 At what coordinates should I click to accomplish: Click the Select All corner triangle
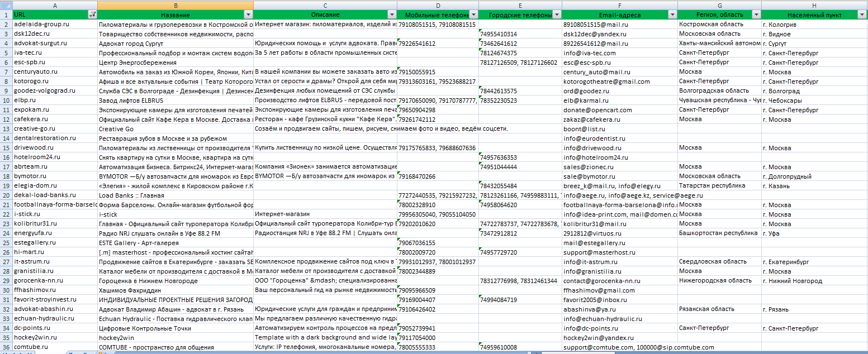click(x=6, y=4)
